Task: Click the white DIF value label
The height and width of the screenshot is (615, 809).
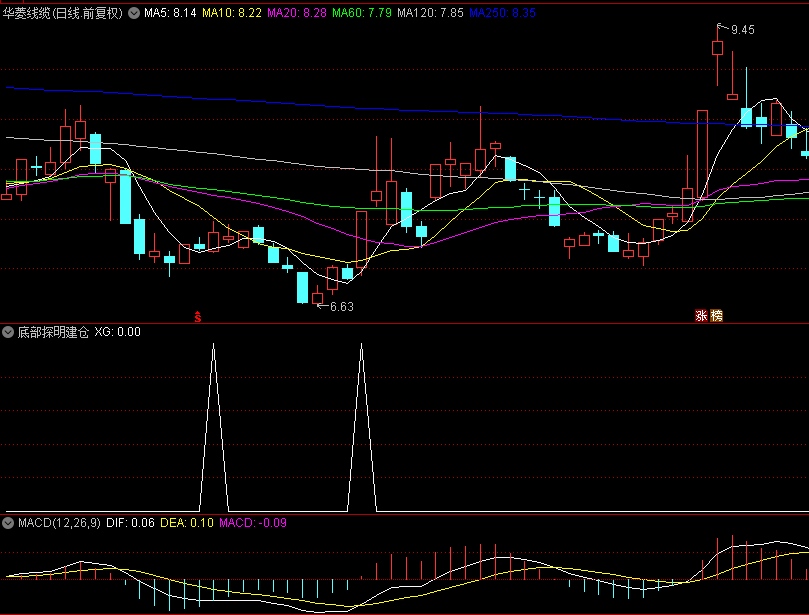Action: click(130, 523)
